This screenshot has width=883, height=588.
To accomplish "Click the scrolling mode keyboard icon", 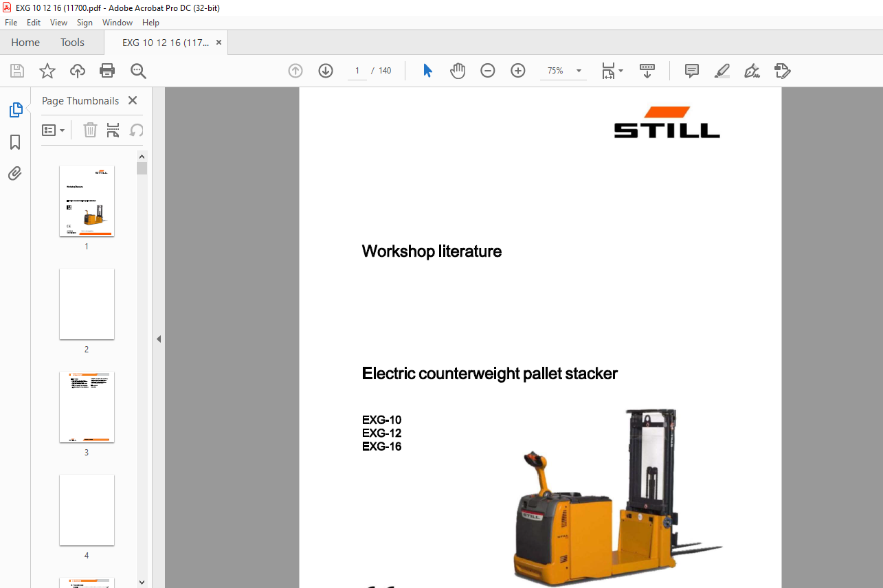I will click(647, 71).
